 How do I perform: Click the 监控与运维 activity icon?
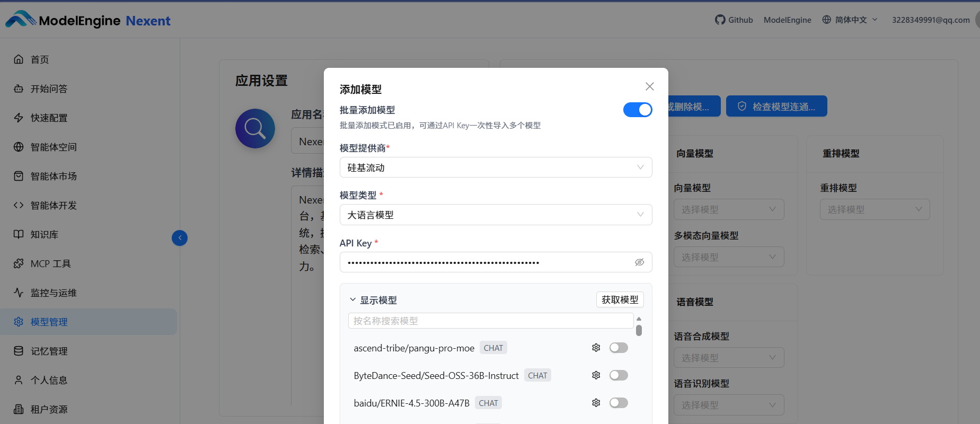[19, 293]
